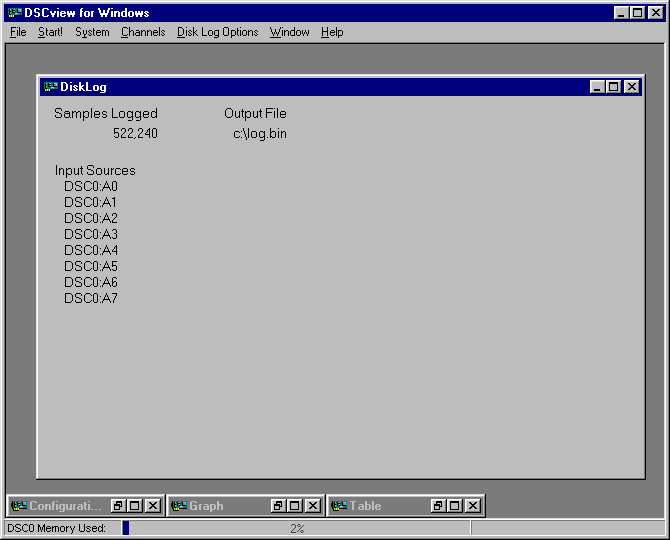Restore the minimized Configuration window
The width and height of the screenshot is (670, 540).
(x=118, y=506)
